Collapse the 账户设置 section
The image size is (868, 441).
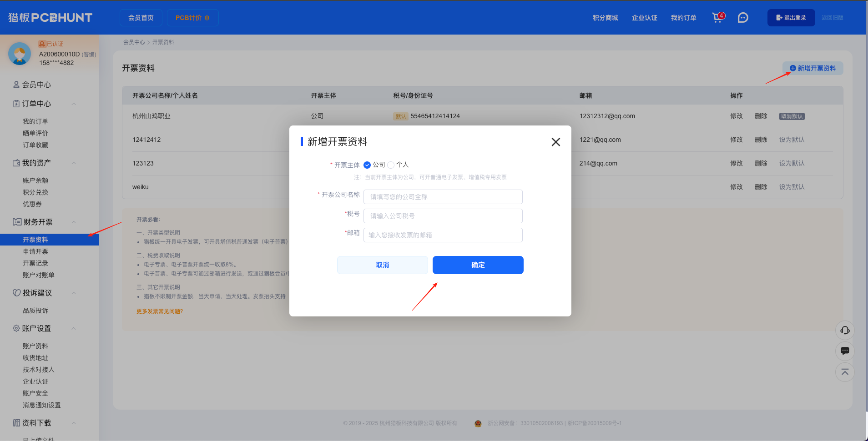(x=74, y=328)
